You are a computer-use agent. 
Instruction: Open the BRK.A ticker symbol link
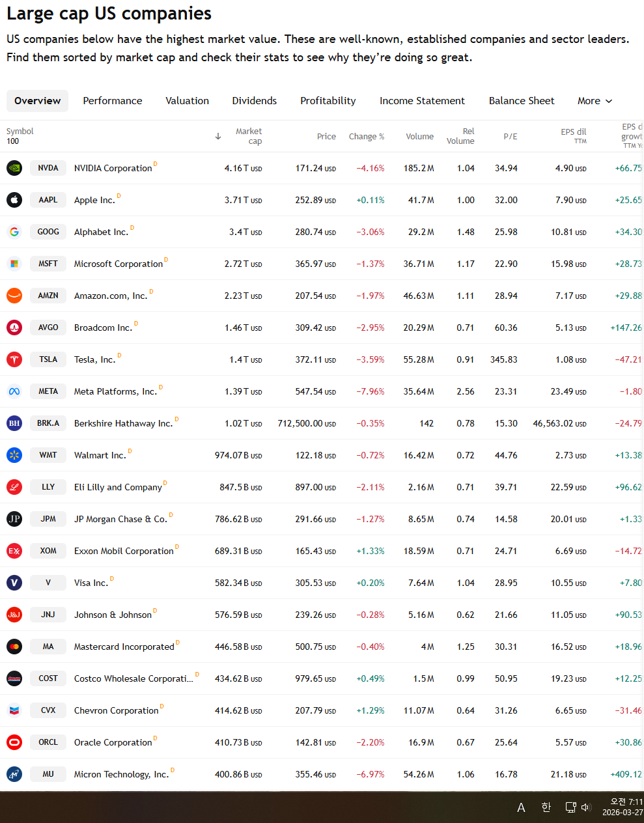pos(48,423)
